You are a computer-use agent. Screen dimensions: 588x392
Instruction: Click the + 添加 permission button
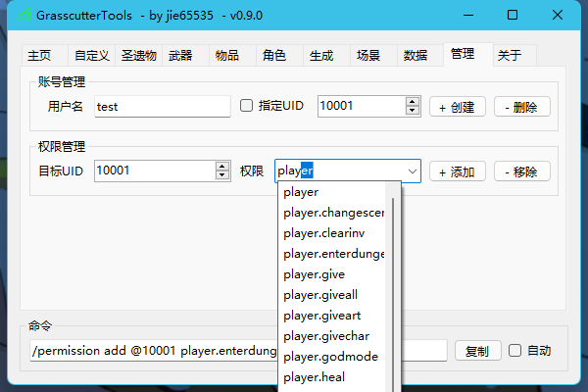458,171
